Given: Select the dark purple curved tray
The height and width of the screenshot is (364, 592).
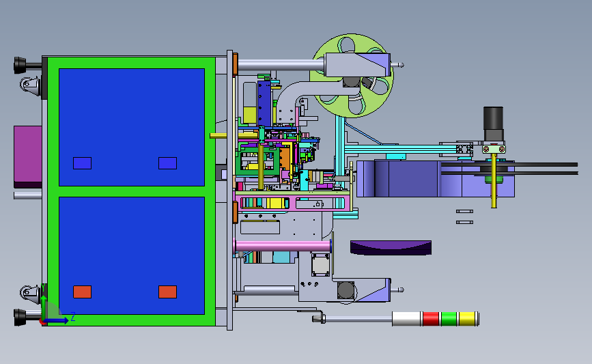Looking at the screenshot, I should coord(391,248).
